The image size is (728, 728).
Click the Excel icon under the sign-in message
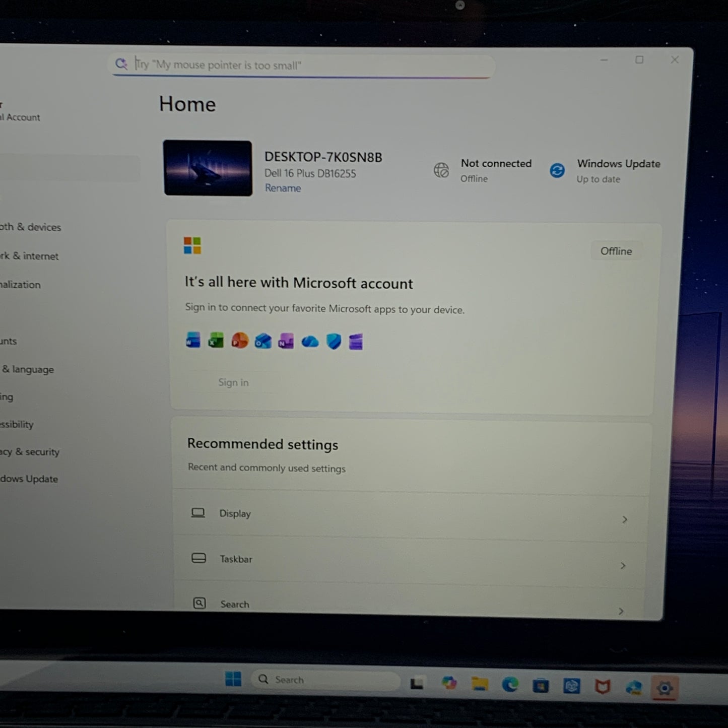[x=216, y=341]
